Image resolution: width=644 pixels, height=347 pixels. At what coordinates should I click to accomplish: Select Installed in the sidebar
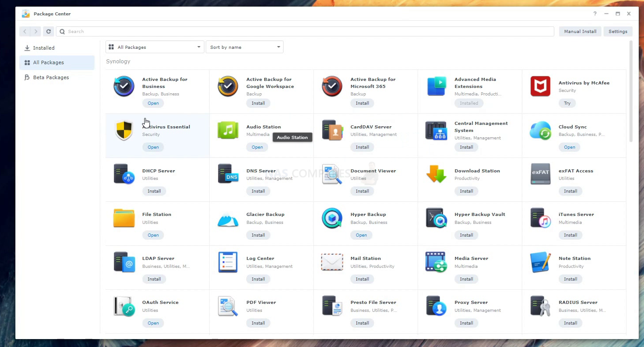(x=57, y=48)
